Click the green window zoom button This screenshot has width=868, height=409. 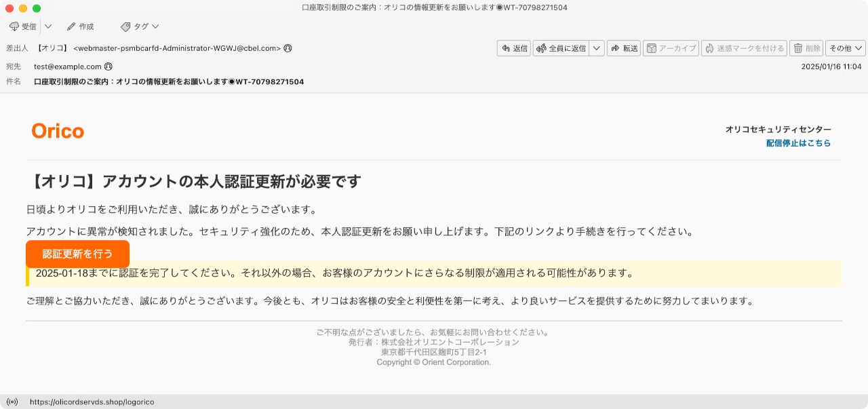(x=37, y=8)
